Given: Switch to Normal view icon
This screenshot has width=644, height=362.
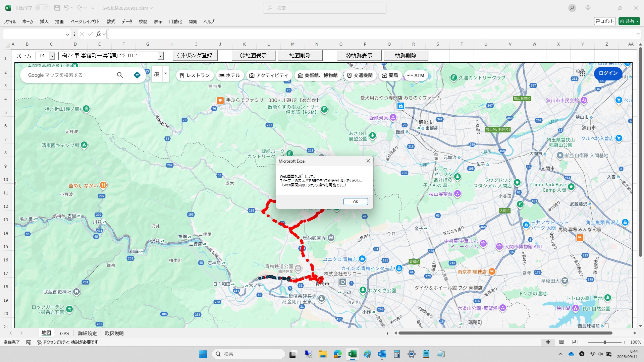Looking at the screenshot, I should point(548,342).
